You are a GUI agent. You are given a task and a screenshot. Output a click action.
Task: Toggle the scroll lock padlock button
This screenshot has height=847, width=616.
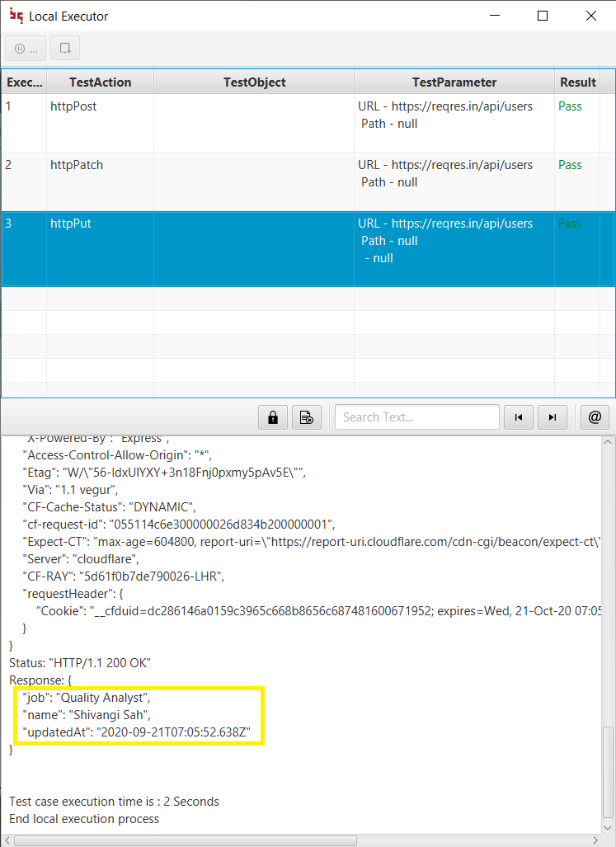click(x=273, y=417)
